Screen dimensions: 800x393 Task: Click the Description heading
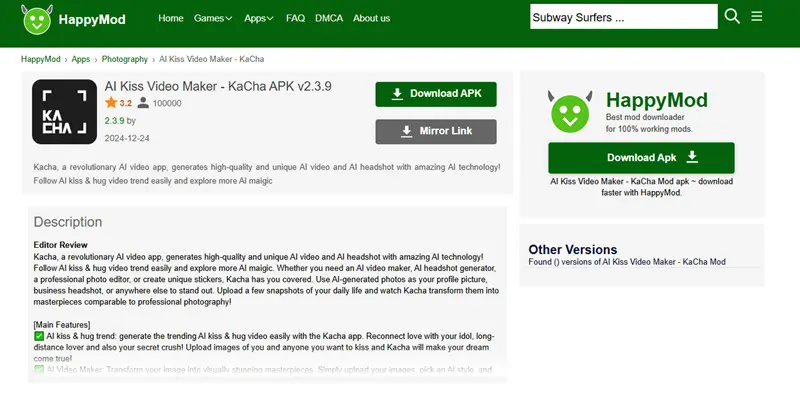(x=68, y=222)
